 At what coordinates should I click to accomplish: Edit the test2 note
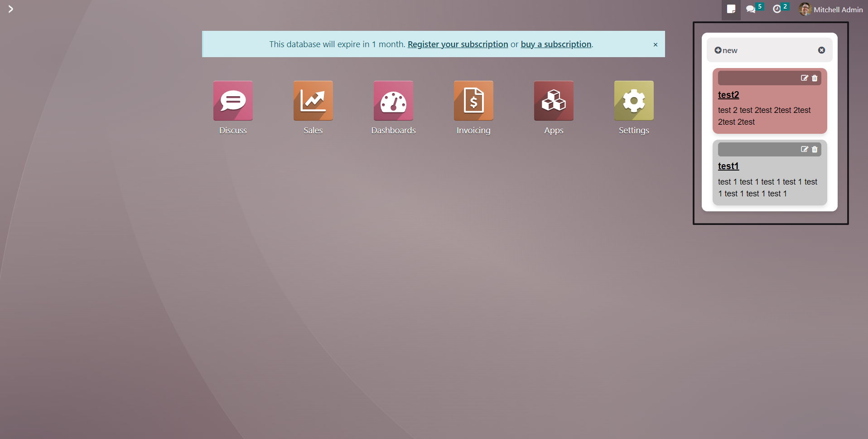804,78
